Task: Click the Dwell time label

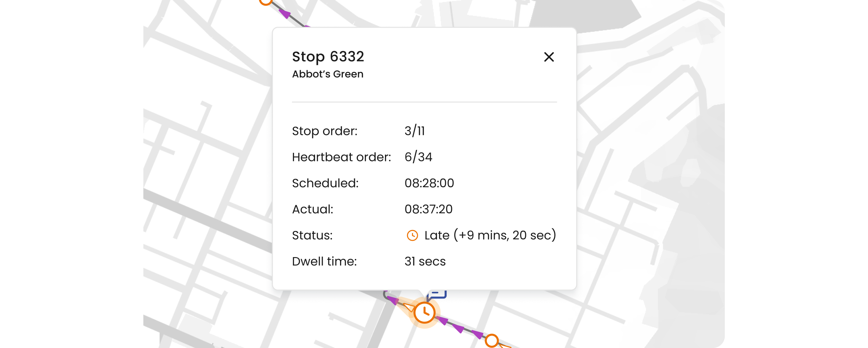Action: pos(324,261)
